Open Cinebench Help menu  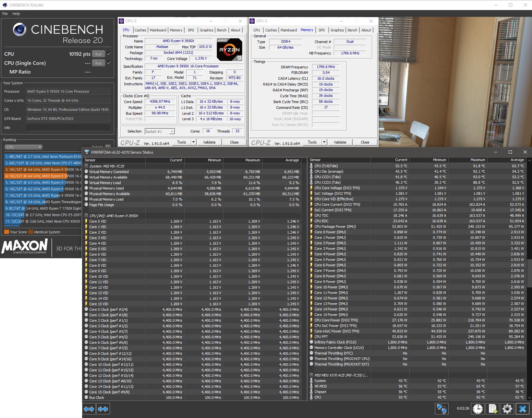(16, 14)
